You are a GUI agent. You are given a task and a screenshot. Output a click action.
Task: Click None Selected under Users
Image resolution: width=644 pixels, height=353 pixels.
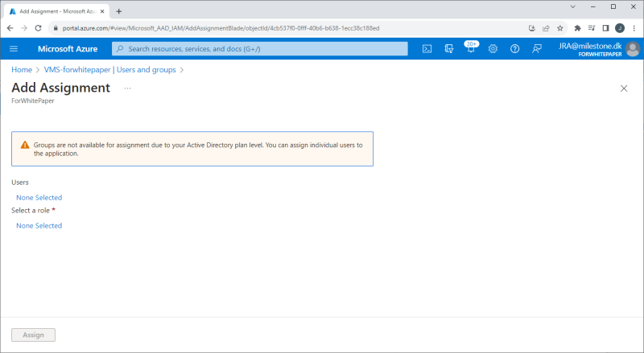tap(39, 197)
